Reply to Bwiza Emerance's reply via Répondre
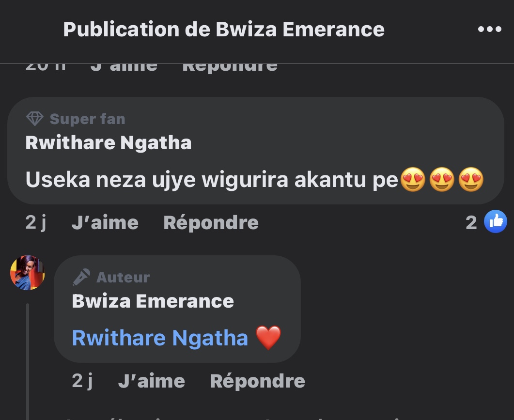The image size is (514, 420). 258,381
